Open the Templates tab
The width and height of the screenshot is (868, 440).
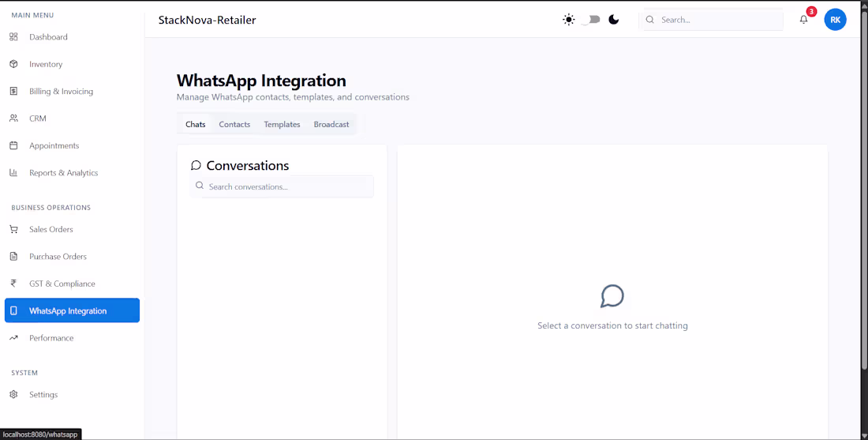coord(282,124)
